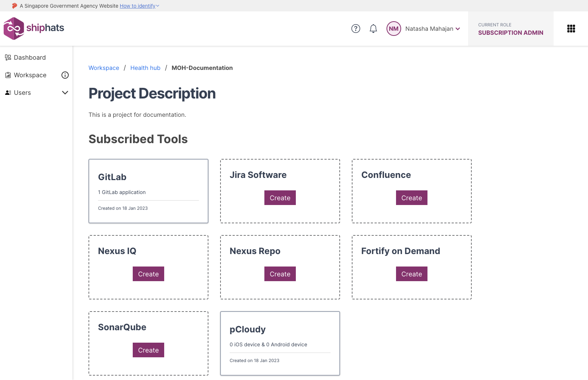Viewport: 588px width, 380px height.
Task: Open the GitLab tool card
Action: coord(148,191)
